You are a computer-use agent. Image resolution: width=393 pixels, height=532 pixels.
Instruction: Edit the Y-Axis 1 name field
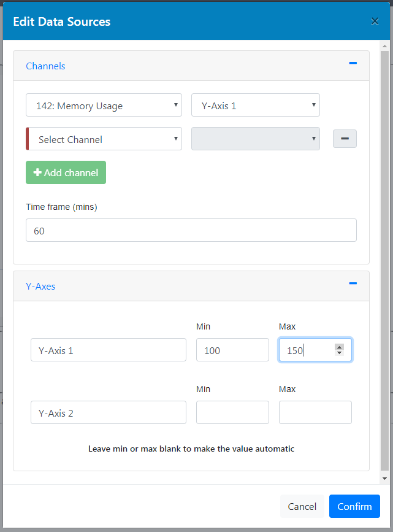point(109,350)
